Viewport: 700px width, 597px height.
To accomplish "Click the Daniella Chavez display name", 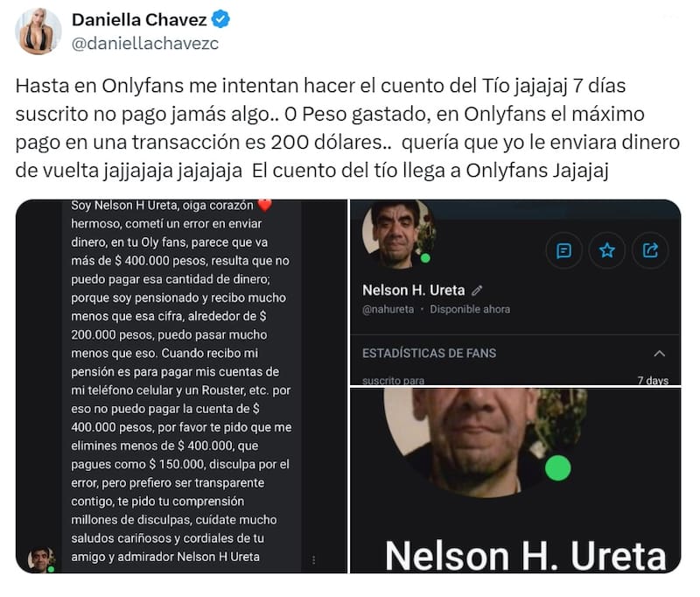I will coord(139,19).
